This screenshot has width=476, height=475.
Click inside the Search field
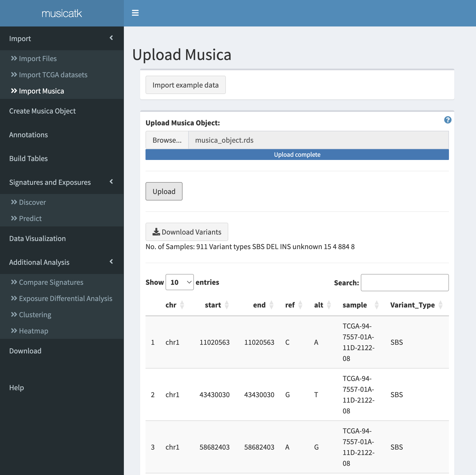click(x=405, y=282)
